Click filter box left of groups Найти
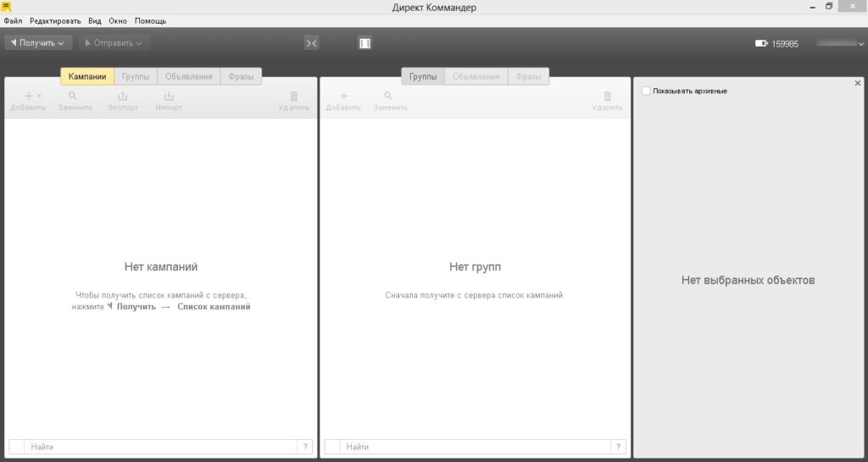Viewport: 868px width, 462px height. coord(332,447)
